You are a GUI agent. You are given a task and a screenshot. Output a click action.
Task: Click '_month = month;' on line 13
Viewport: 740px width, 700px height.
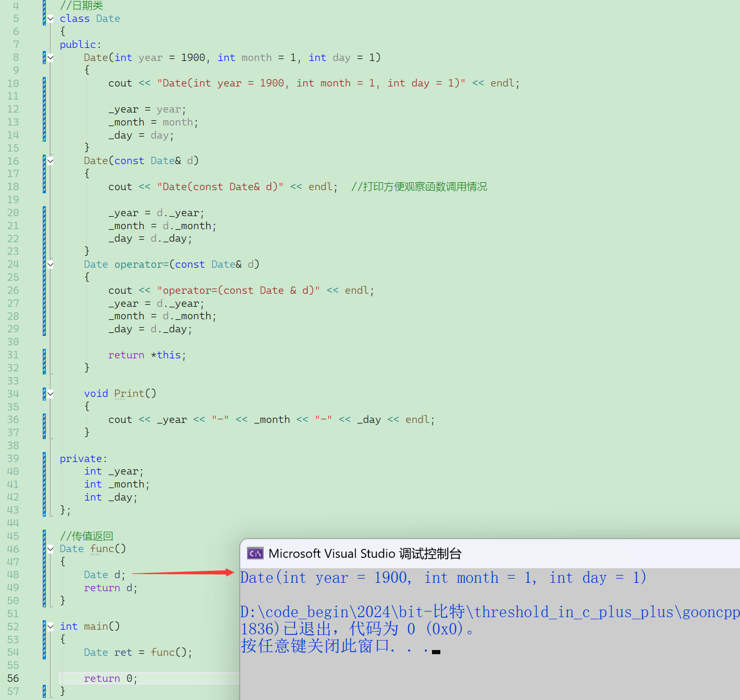pos(153,122)
